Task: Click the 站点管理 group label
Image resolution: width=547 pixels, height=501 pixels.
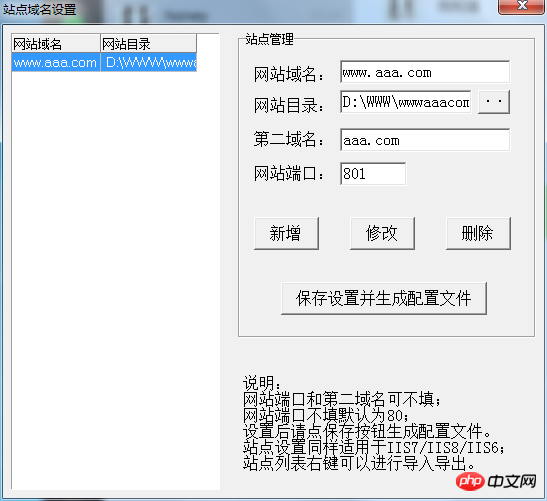Action: (269, 39)
